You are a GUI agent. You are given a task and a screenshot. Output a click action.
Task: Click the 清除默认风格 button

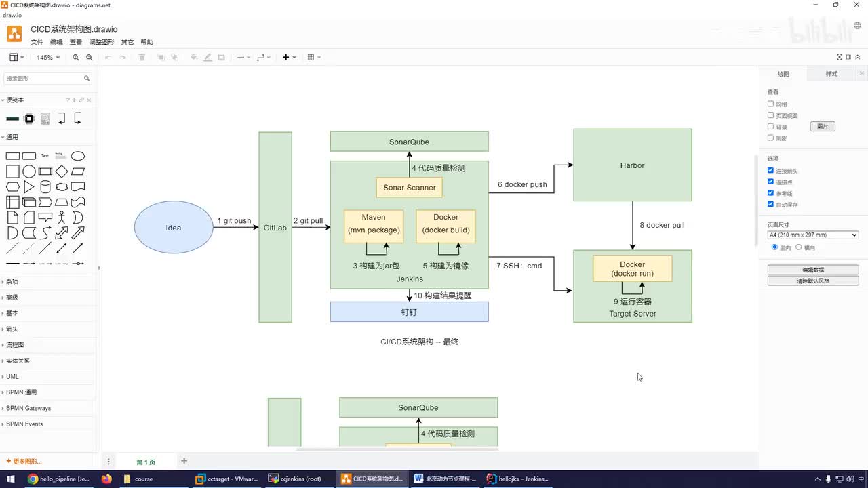pyautogui.click(x=813, y=281)
